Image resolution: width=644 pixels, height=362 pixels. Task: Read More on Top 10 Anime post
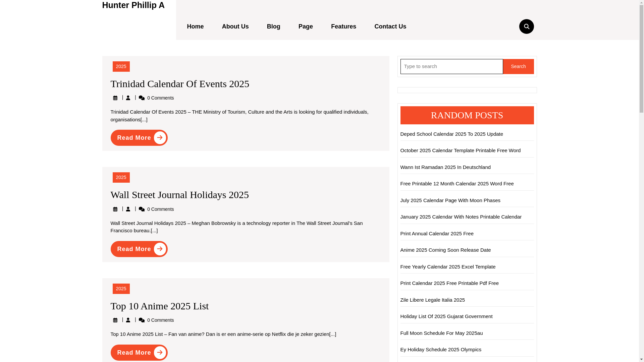[139, 353]
